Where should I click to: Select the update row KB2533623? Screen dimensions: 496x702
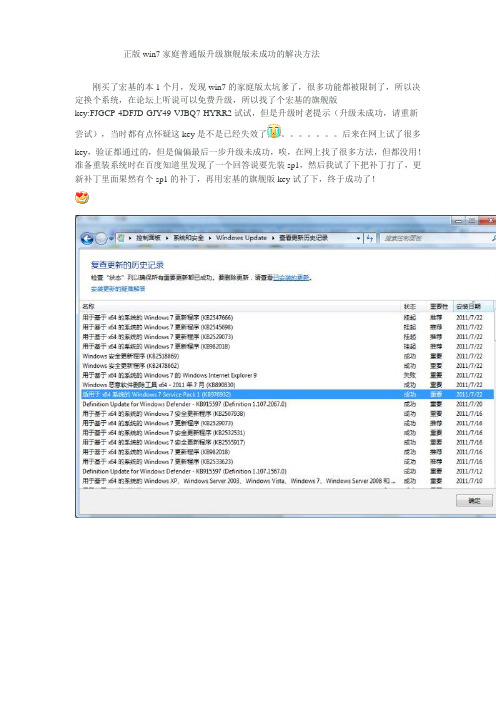coord(287,462)
